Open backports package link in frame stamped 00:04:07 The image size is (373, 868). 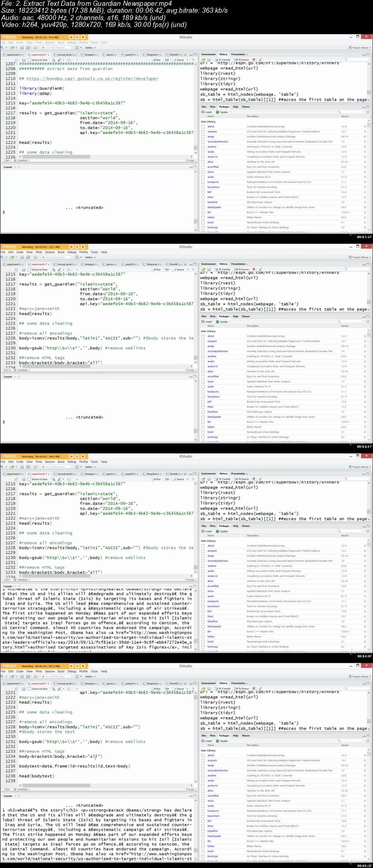pos(213,601)
